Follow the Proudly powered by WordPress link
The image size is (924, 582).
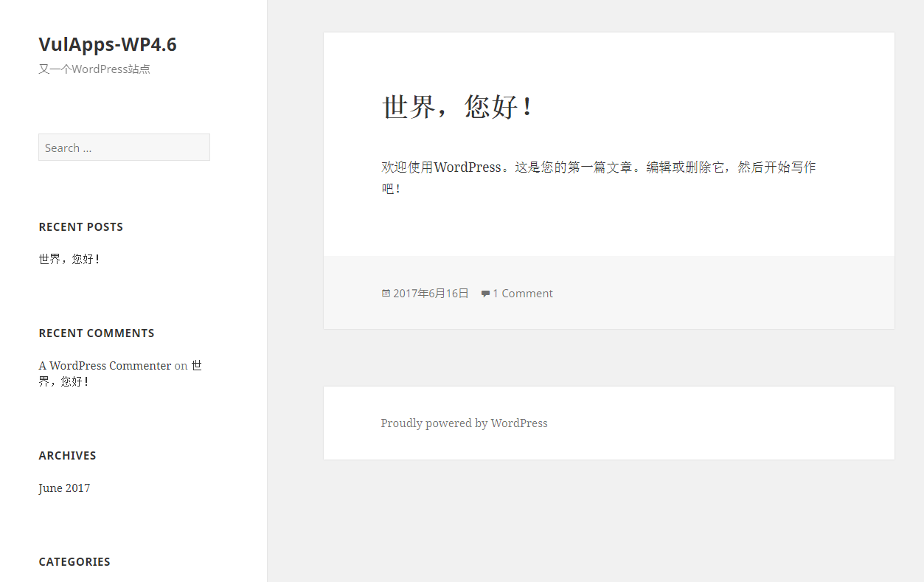(464, 423)
